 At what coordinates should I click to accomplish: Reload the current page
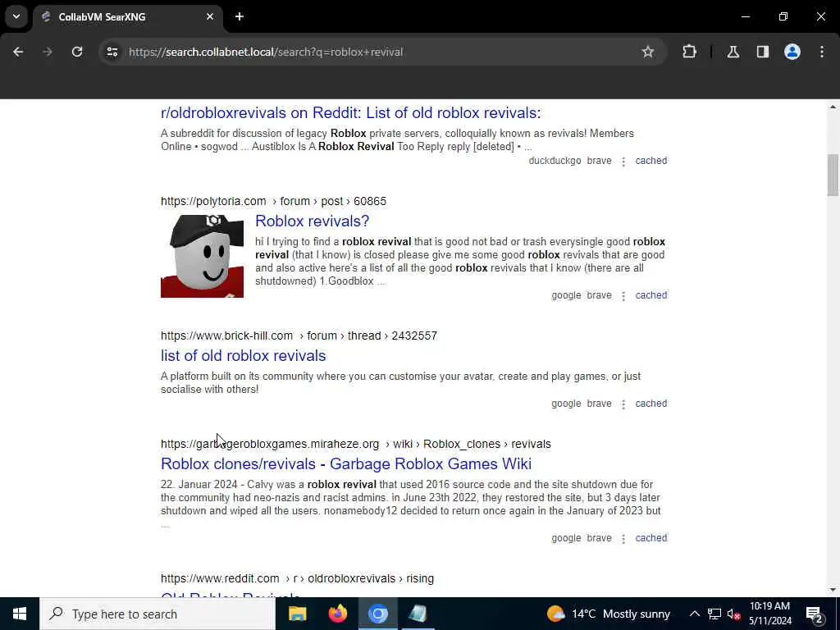click(77, 52)
